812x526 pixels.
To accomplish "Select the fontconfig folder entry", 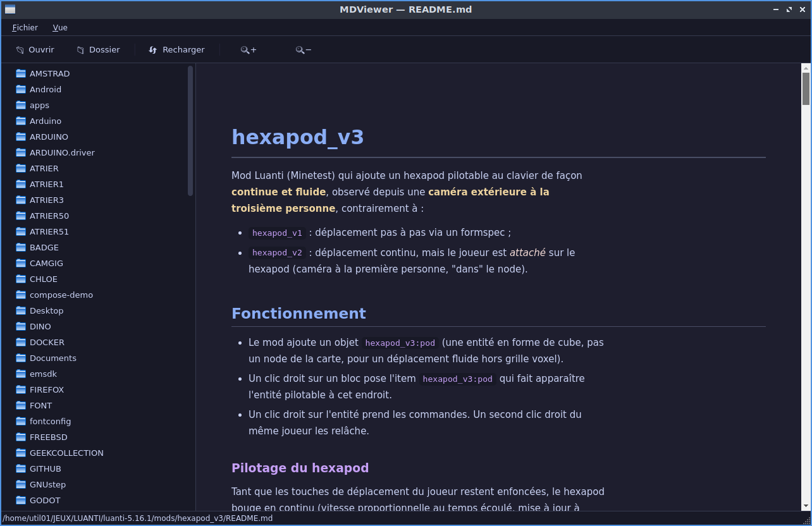I will (x=51, y=421).
